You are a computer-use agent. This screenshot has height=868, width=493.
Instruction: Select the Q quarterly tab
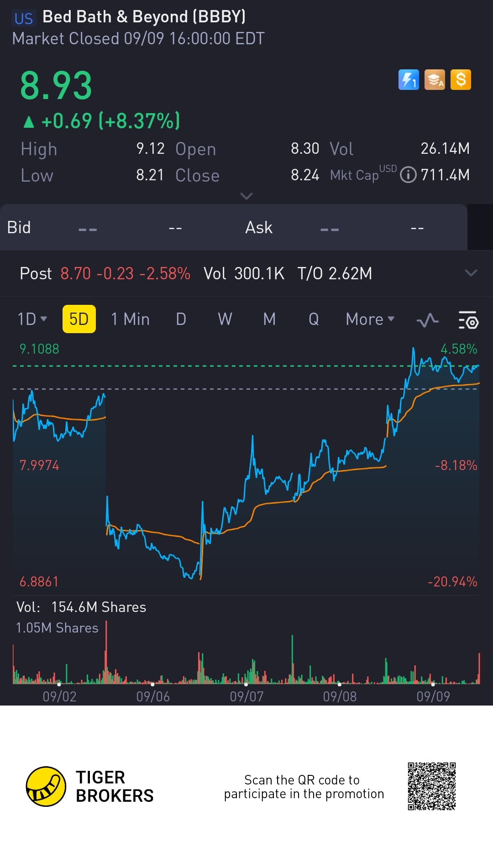[x=314, y=319]
